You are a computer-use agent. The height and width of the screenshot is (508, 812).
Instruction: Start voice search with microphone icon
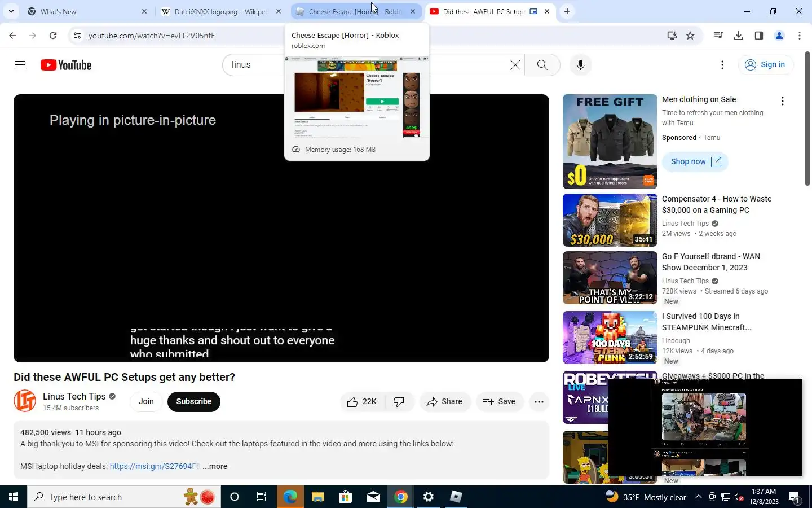580,65
